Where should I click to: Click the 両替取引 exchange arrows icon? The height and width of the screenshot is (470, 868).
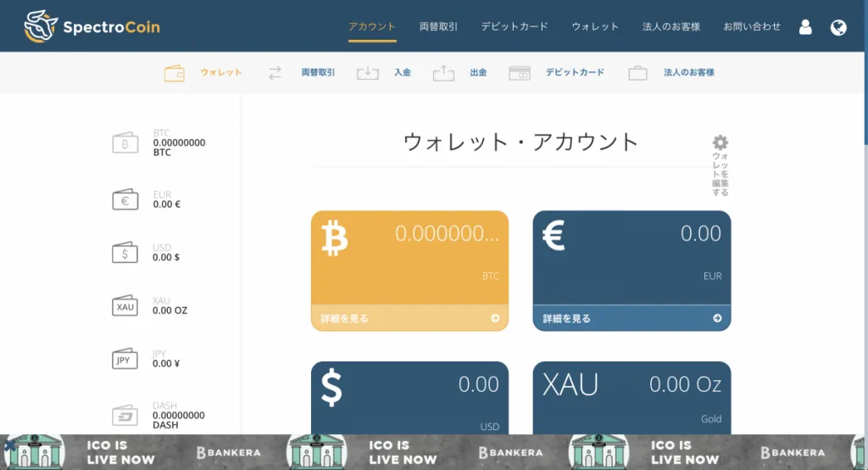pyautogui.click(x=275, y=73)
